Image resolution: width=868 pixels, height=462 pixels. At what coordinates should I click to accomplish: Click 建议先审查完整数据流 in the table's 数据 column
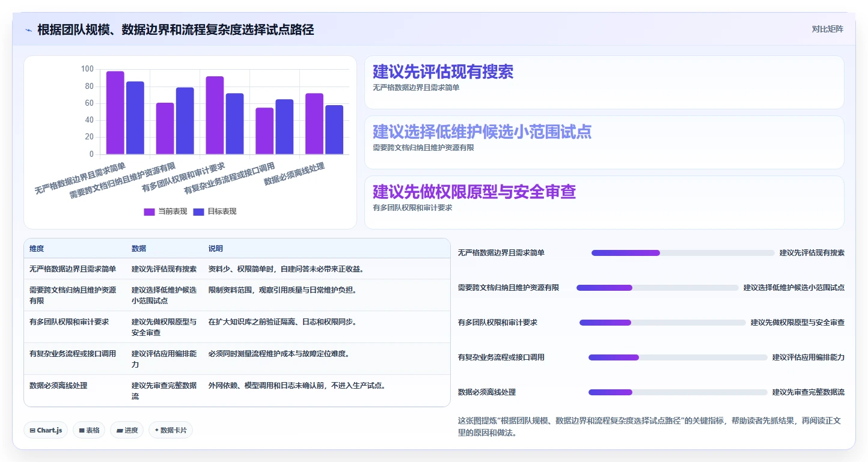tap(164, 391)
